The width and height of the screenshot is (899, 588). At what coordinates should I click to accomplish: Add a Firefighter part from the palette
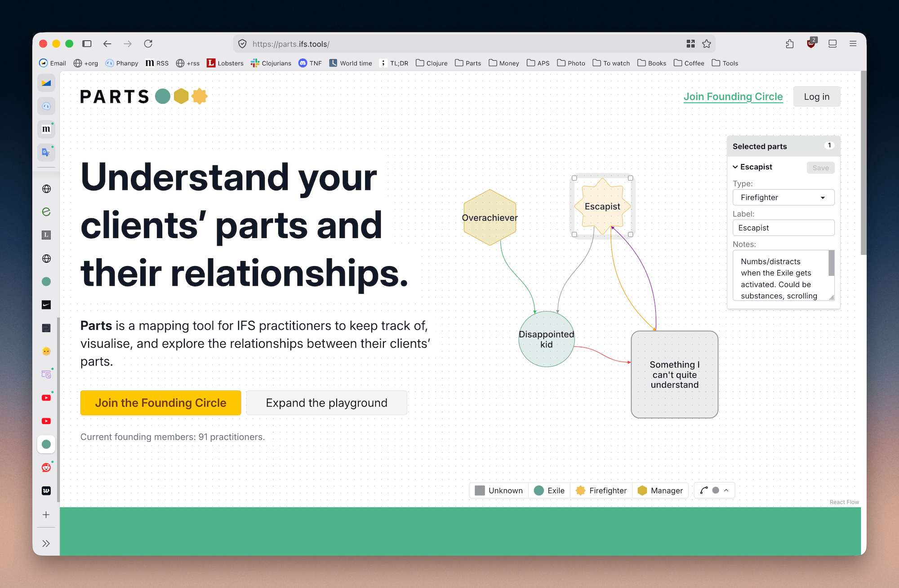click(601, 491)
